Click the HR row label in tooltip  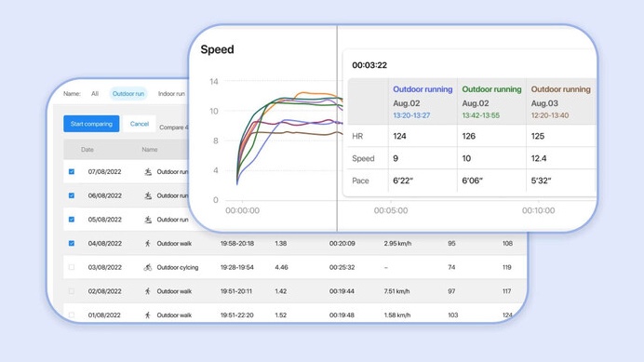click(x=357, y=136)
